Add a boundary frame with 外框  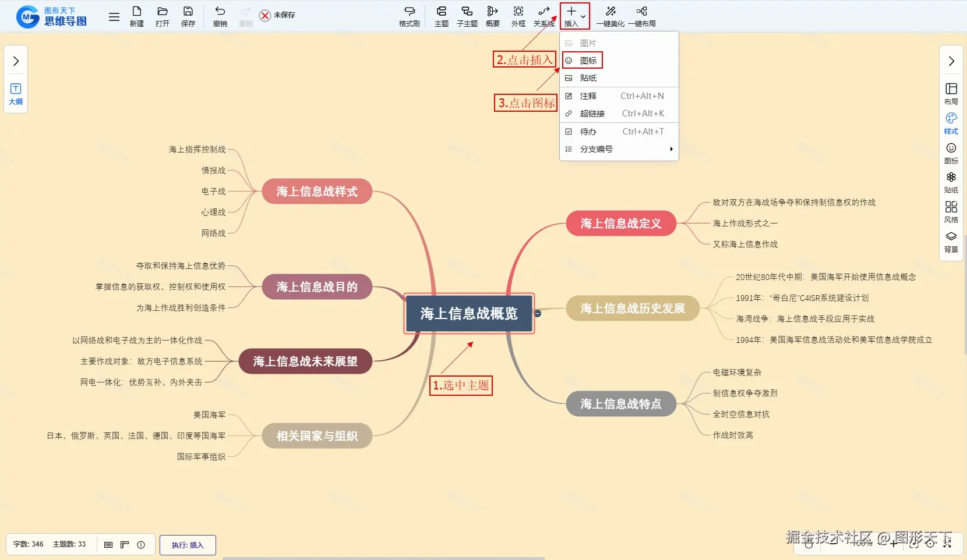tap(518, 16)
